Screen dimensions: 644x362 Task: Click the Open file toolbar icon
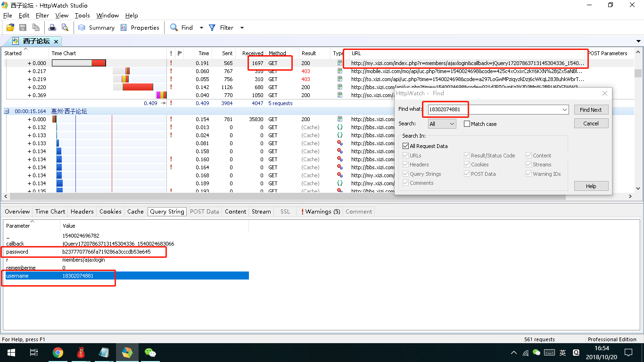(x=10, y=28)
